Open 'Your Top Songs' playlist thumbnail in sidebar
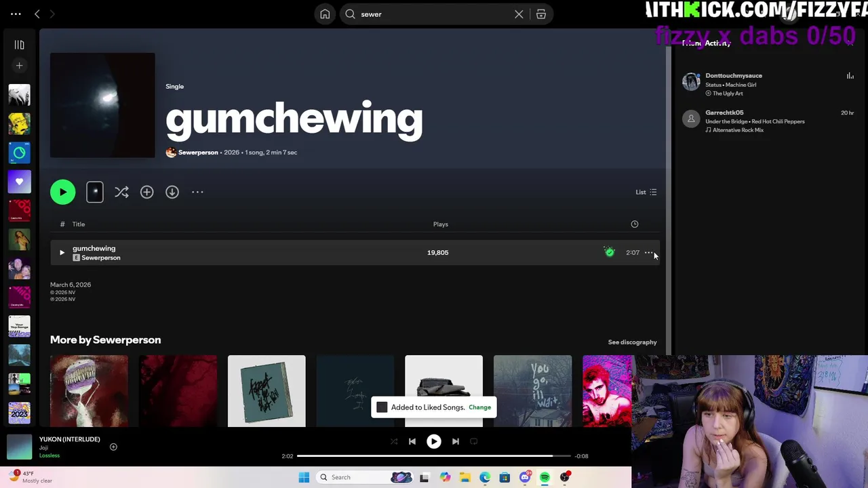868x488 pixels. pyautogui.click(x=19, y=327)
